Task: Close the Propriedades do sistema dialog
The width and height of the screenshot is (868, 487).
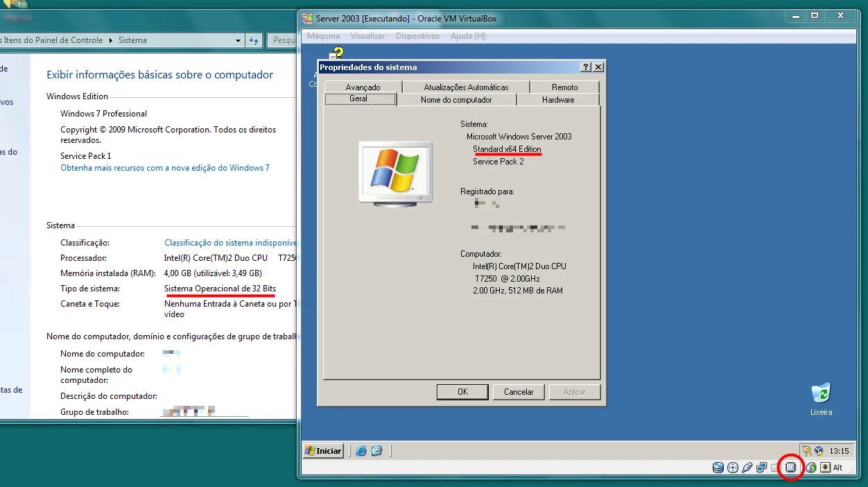Action: click(x=598, y=67)
